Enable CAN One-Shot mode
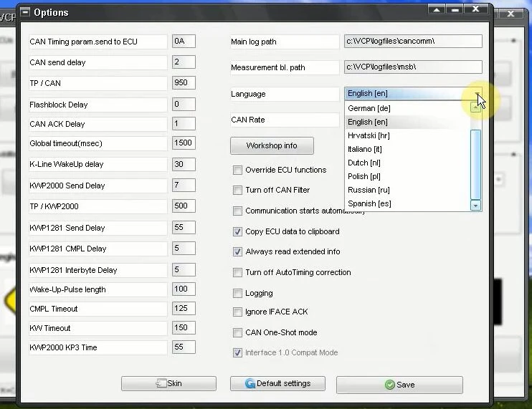Viewport: 532px width, 409px height. [237, 332]
